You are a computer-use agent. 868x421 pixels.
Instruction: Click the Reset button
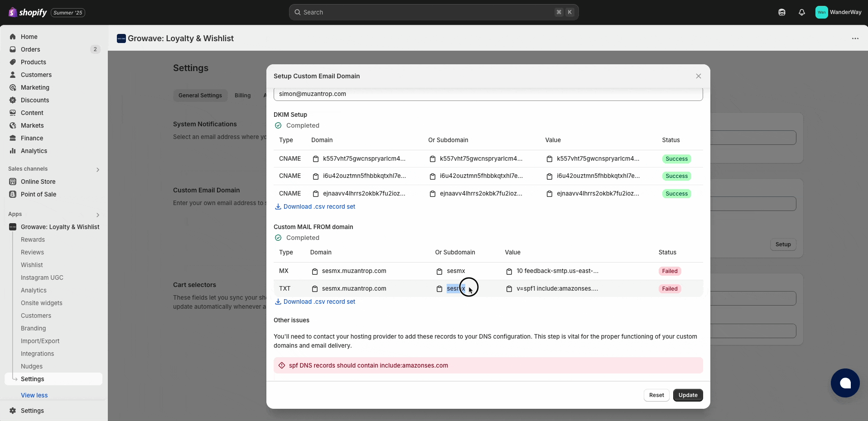[x=656, y=395]
